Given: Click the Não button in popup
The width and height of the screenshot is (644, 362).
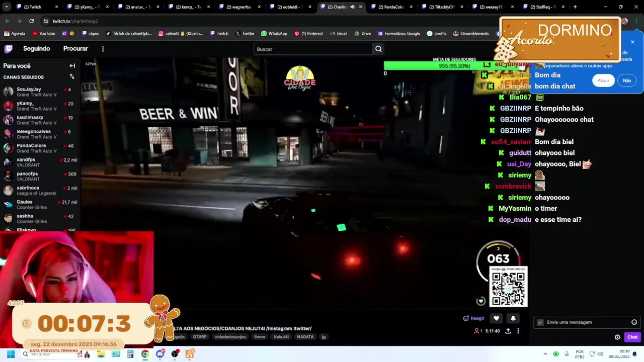Looking at the screenshot, I should tap(627, 80).
